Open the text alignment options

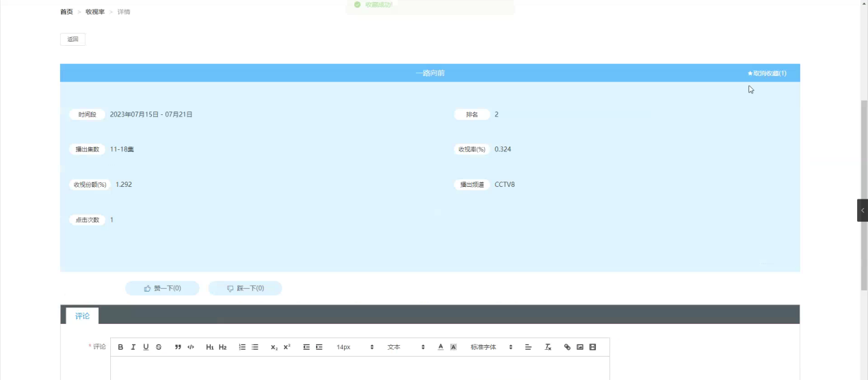528,347
